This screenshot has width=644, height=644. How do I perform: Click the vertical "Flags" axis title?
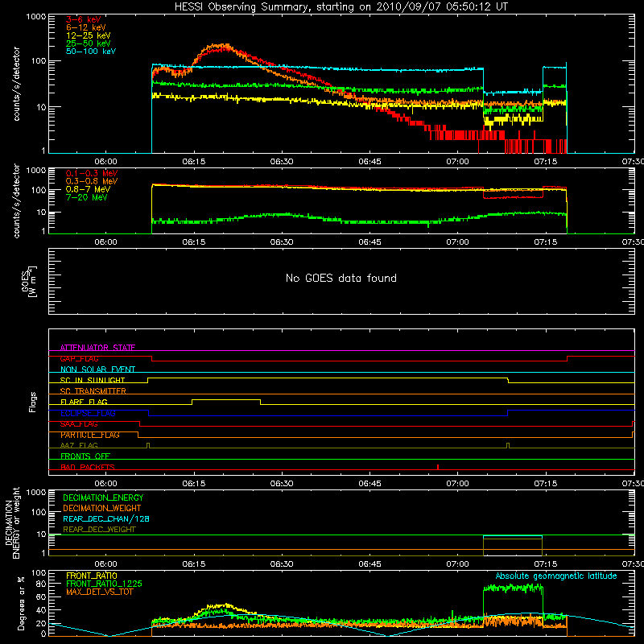[32, 402]
